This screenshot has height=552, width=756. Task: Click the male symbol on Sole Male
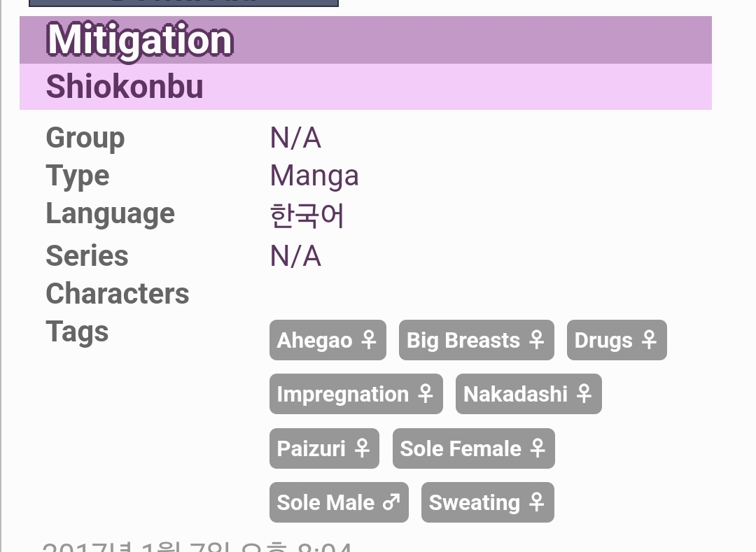pyautogui.click(x=391, y=502)
